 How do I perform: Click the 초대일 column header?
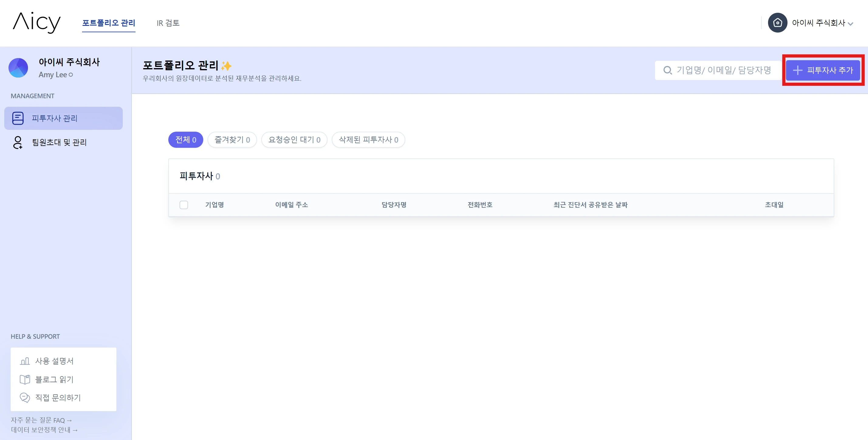pos(774,205)
